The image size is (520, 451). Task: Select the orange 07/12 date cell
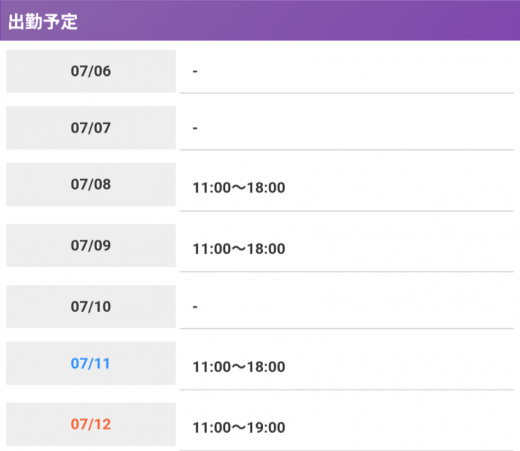click(91, 424)
